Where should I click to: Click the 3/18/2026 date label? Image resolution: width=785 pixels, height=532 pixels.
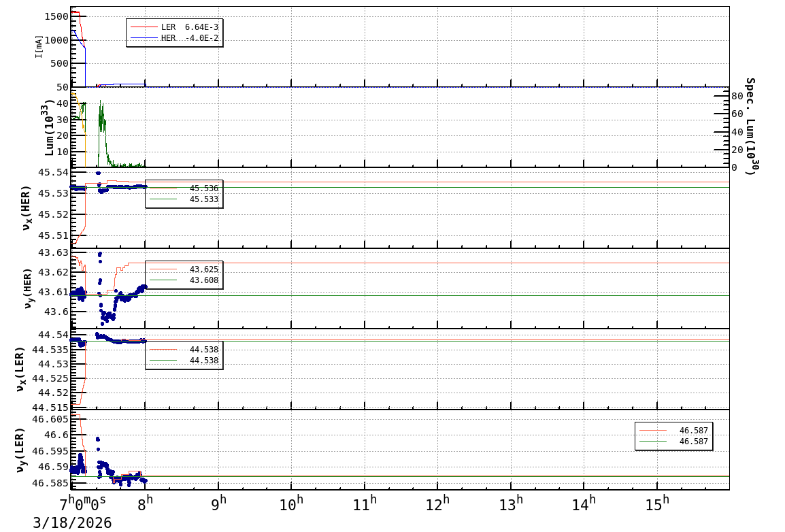(x=72, y=522)
